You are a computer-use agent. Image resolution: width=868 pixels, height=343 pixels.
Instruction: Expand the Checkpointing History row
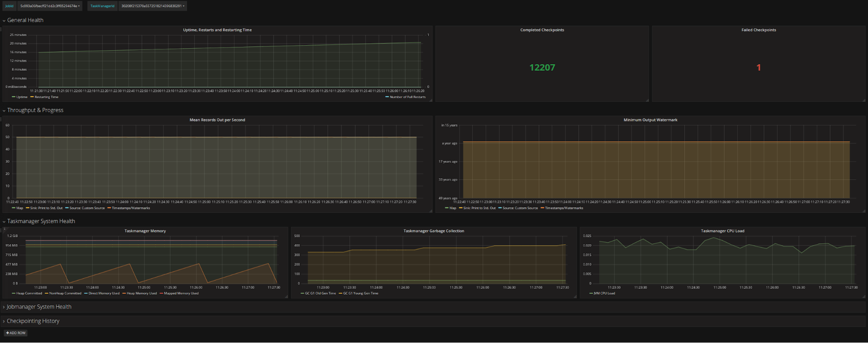click(4, 321)
